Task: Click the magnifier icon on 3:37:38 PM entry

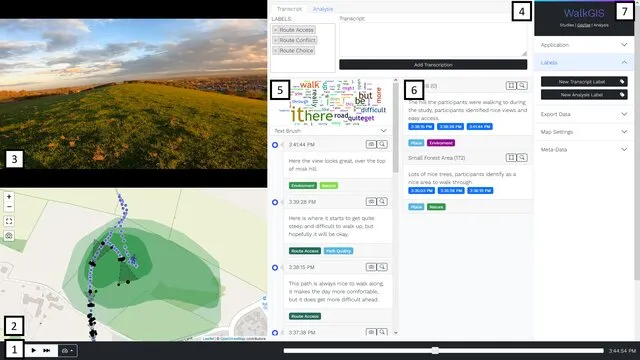Action: coord(382,332)
